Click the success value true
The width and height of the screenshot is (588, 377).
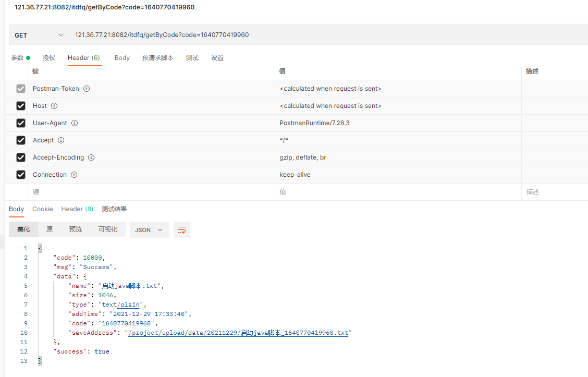pos(102,351)
